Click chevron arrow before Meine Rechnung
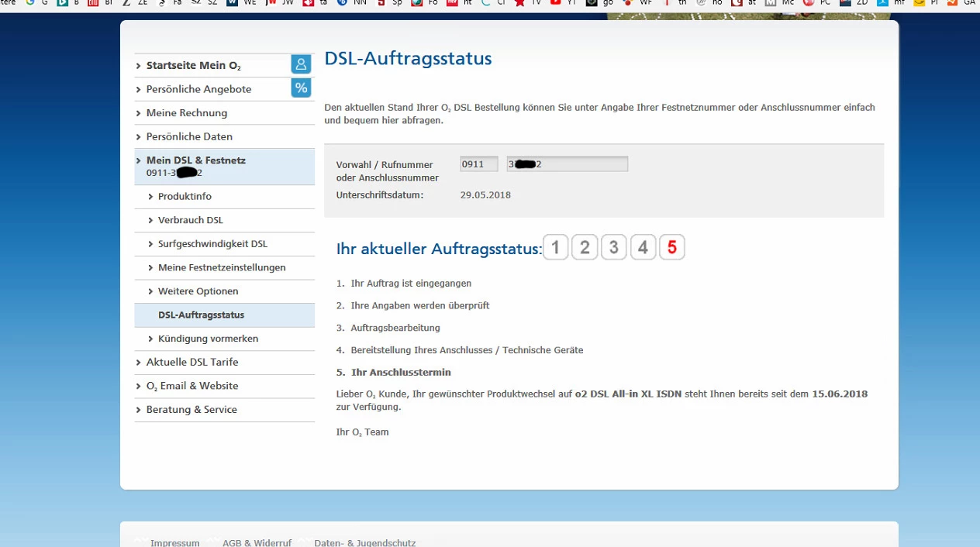Image resolution: width=980 pixels, height=547 pixels. [139, 113]
